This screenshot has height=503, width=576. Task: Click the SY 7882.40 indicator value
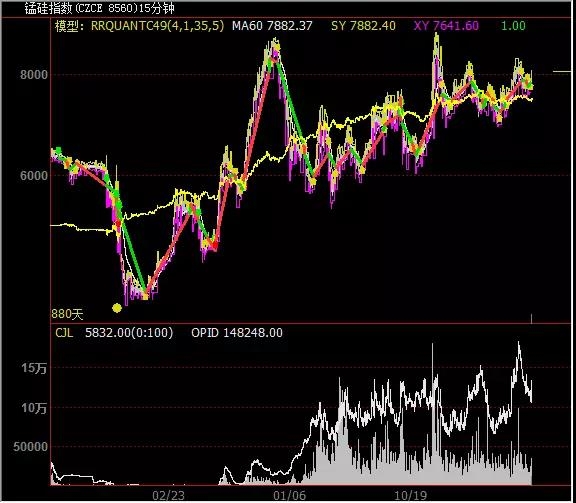tap(363, 26)
